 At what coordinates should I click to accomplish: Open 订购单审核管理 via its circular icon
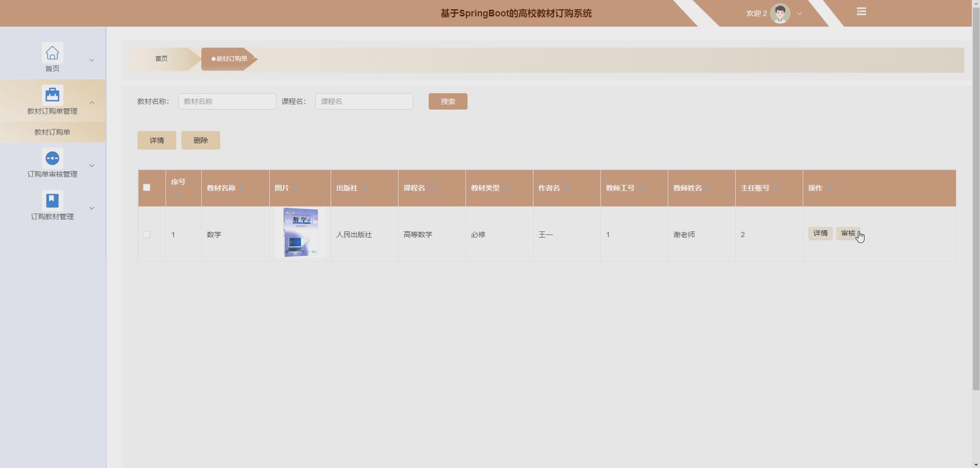pos(52,158)
